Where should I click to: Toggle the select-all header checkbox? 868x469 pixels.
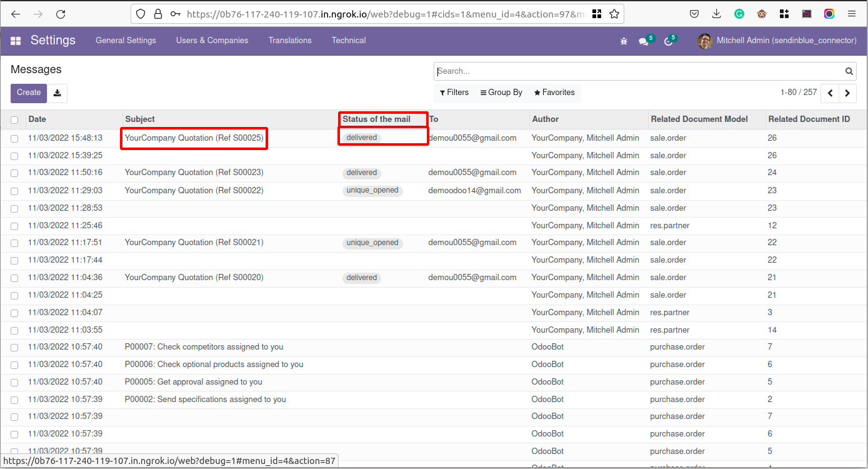pos(14,120)
